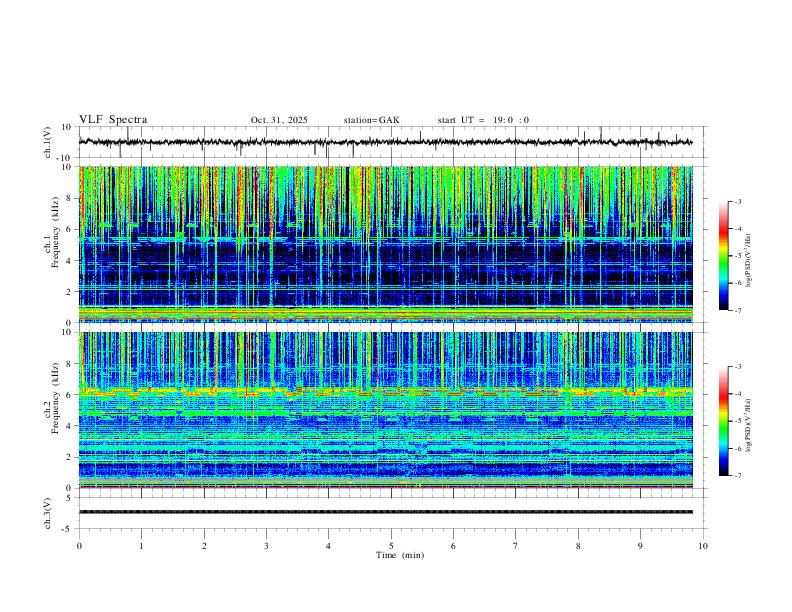The width and height of the screenshot is (792, 612).
Task: Click the ch.1 "Frequency (kHz)" axis label
Action: tap(55, 233)
